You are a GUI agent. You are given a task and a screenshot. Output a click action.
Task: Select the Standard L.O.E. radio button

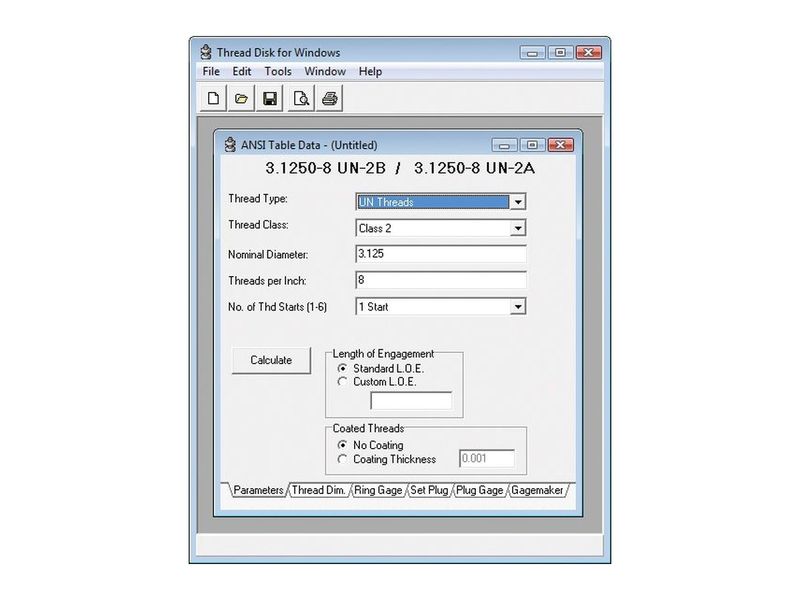click(x=342, y=368)
